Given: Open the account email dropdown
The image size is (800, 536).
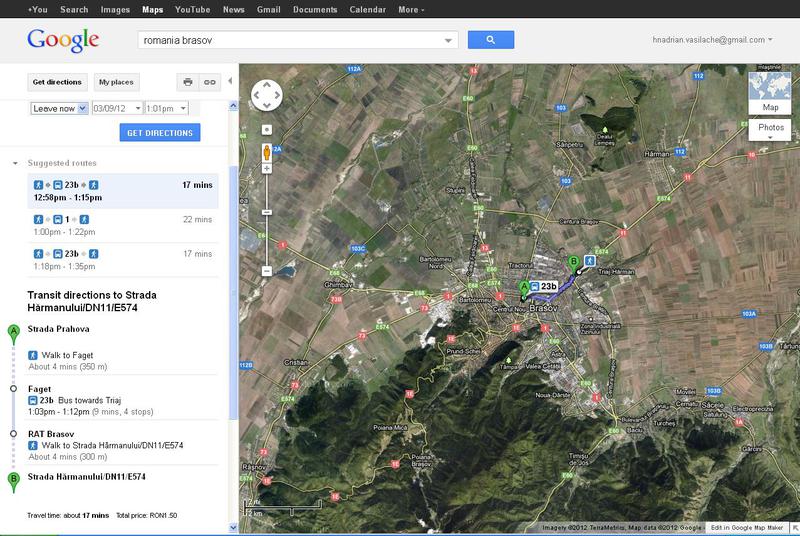Looking at the screenshot, I should 712,40.
